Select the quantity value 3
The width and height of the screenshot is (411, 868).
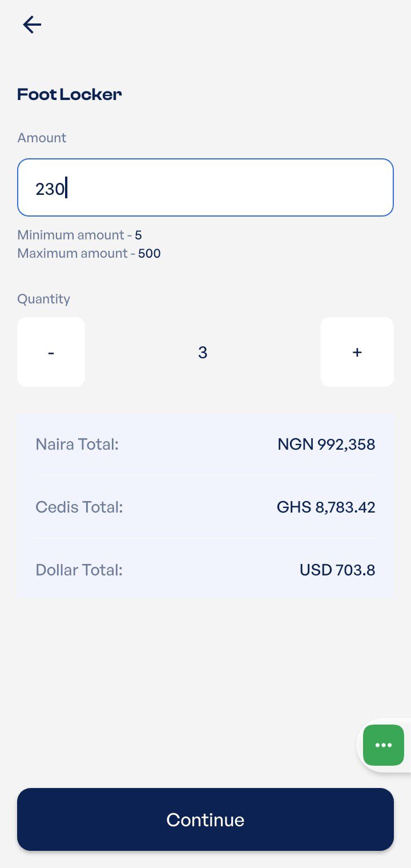click(203, 353)
